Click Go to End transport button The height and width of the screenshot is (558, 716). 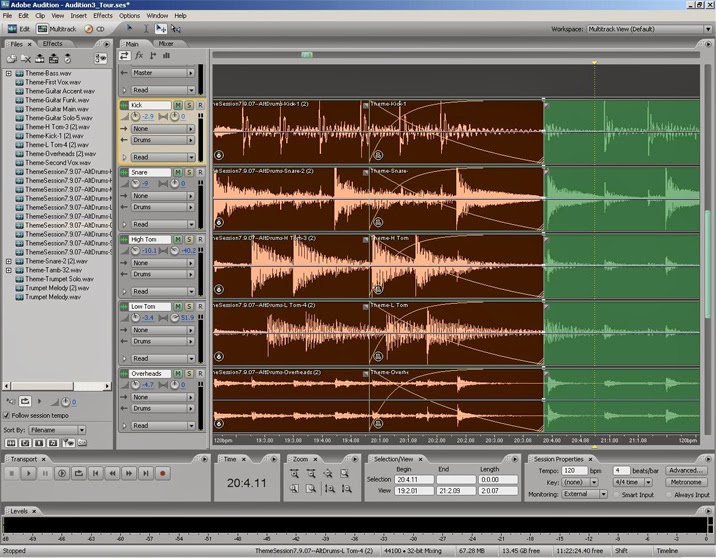pos(146,474)
